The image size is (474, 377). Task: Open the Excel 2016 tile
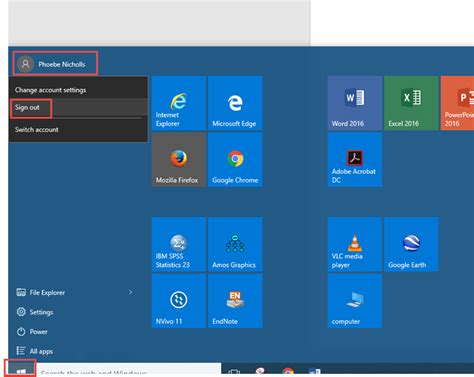click(x=411, y=103)
